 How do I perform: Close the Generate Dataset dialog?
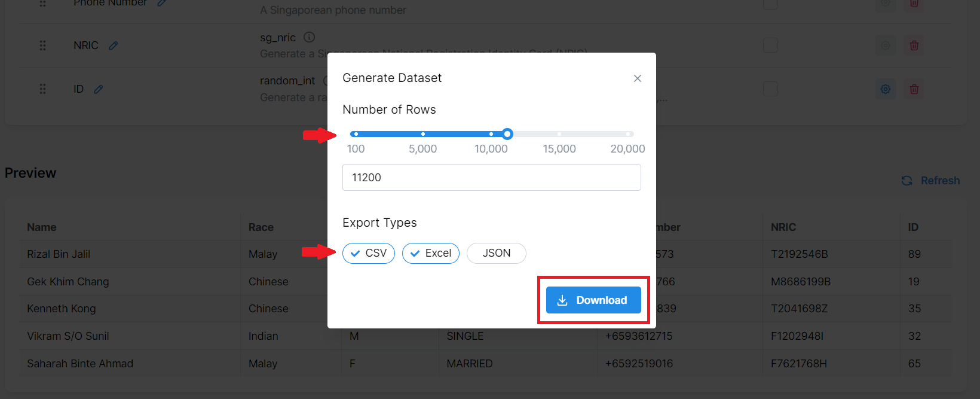(638, 78)
